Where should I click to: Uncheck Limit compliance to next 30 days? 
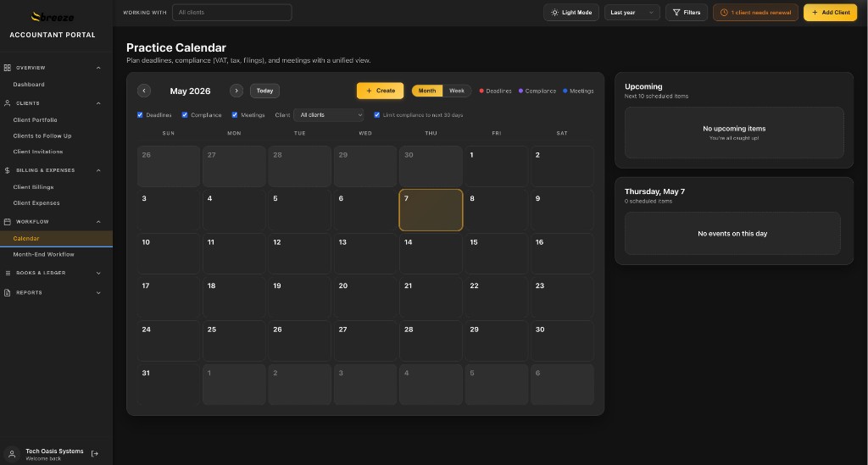coord(377,115)
